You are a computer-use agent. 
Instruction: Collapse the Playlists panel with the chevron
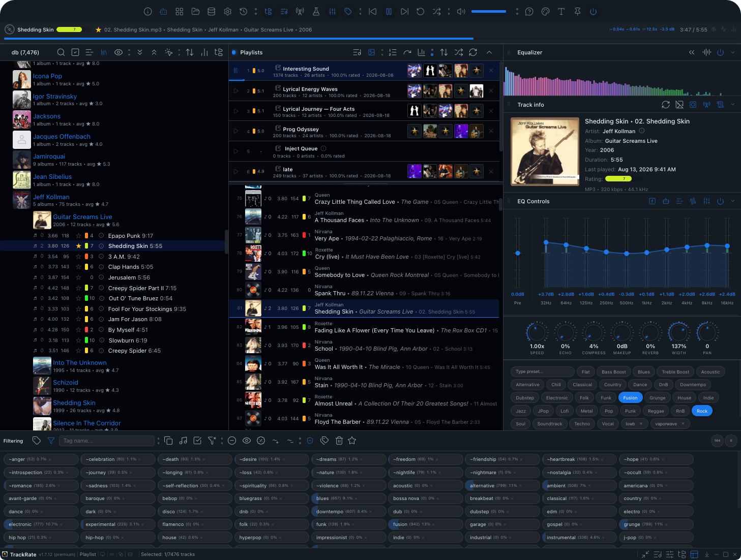489,52
